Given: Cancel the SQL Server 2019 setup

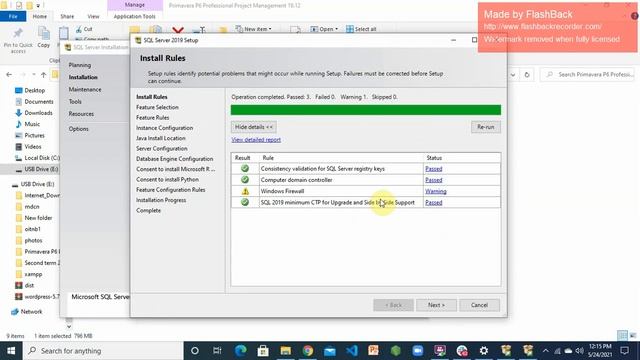Looking at the screenshot, I should click(479, 305).
